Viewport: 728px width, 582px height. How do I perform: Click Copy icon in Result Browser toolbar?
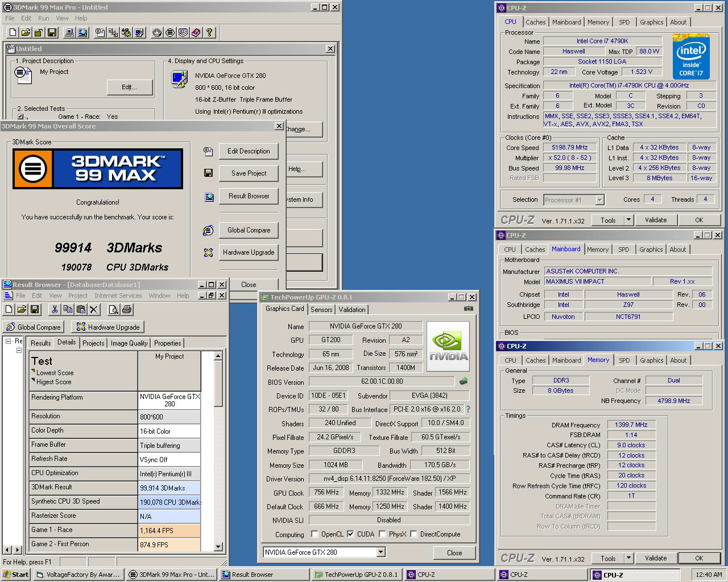(x=68, y=309)
